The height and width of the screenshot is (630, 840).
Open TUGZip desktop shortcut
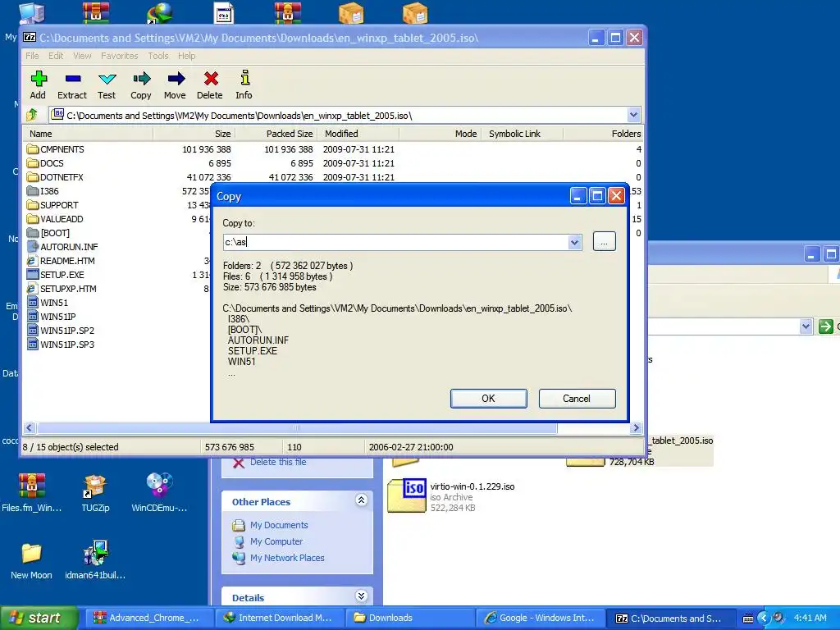95,492
